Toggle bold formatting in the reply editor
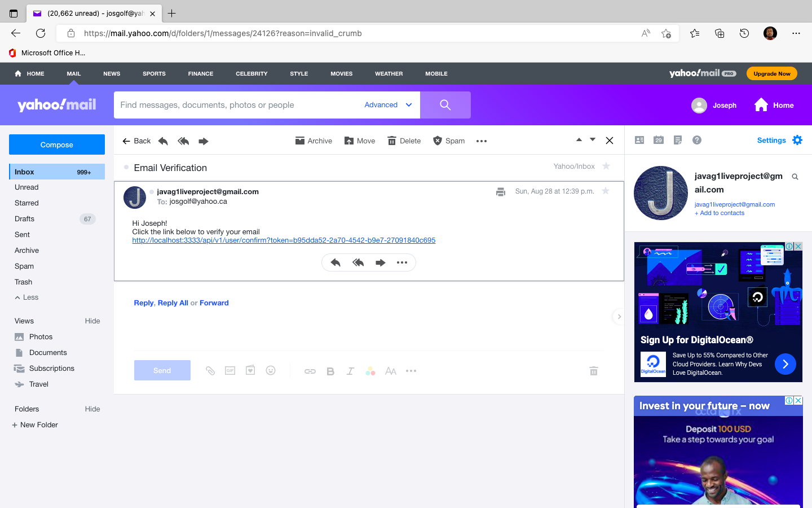Image resolution: width=812 pixels, height=508 pixels. pyautogui.click(x=330, y=371)
